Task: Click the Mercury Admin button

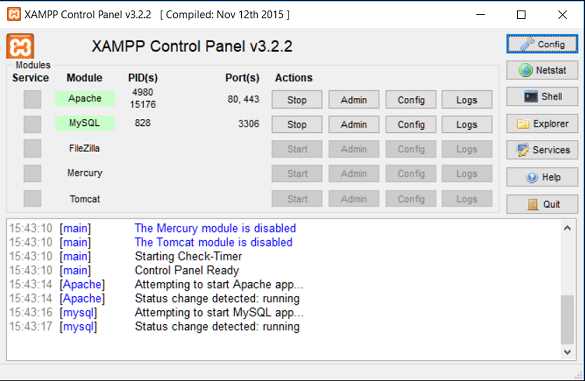Action: coord(354,174)
